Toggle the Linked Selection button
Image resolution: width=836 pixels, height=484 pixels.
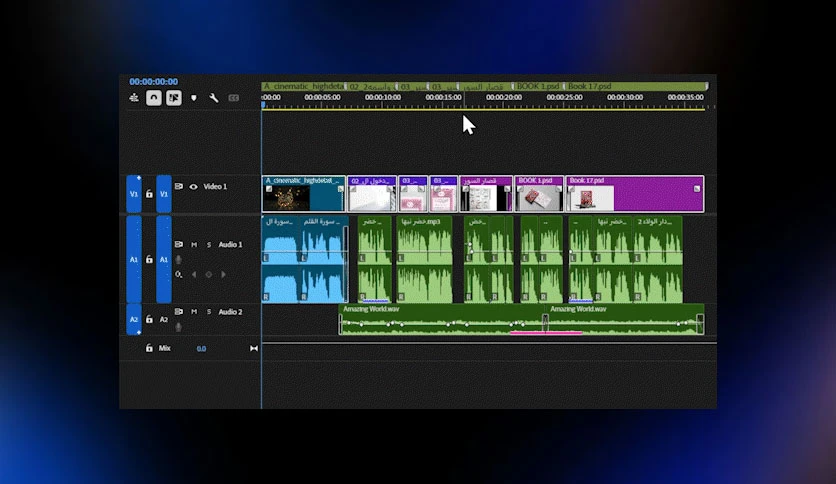[x=174, y=98]
